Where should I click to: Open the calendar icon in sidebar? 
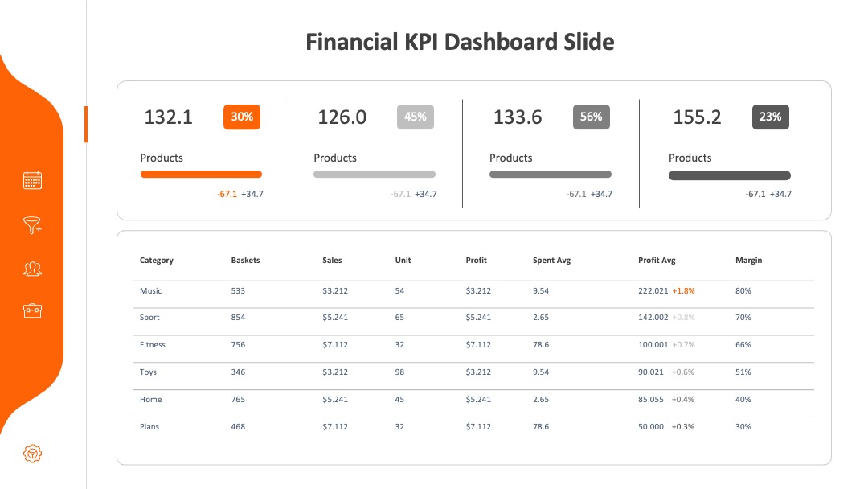(x=32, y=180)
